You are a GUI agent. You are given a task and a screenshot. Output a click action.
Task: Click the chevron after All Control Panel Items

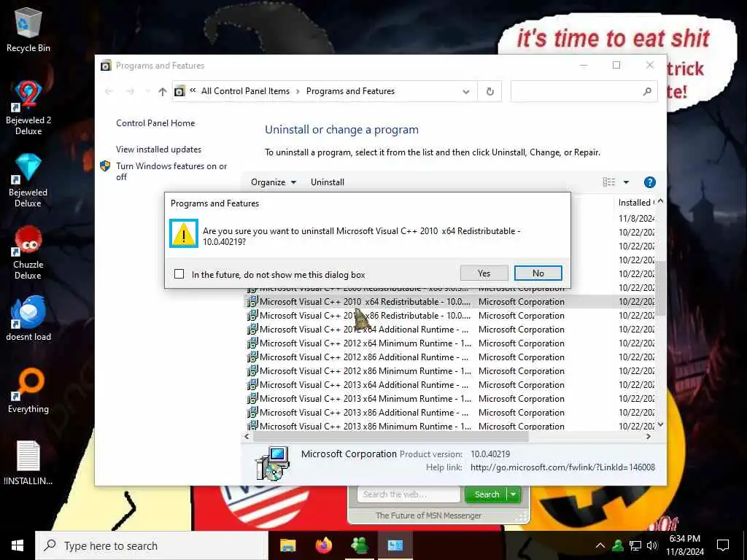(298, 91)
